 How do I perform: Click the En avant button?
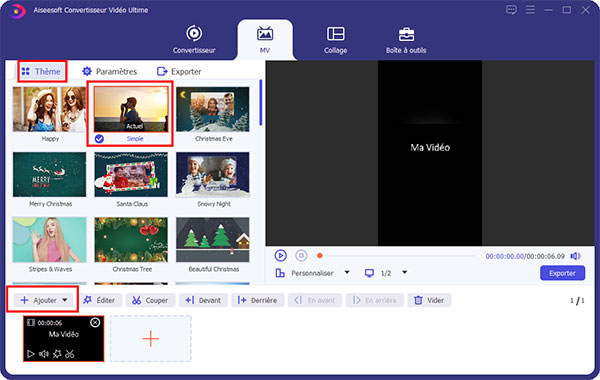[315, 300]
